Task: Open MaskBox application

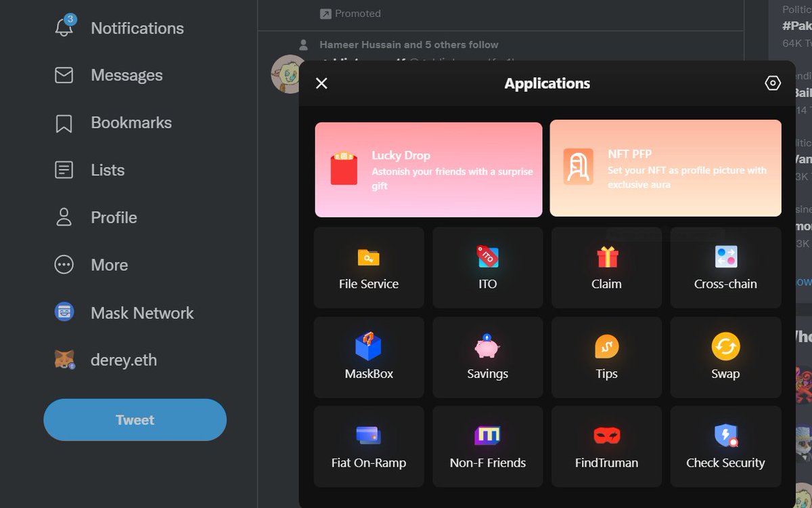Action: pos(369,357)
